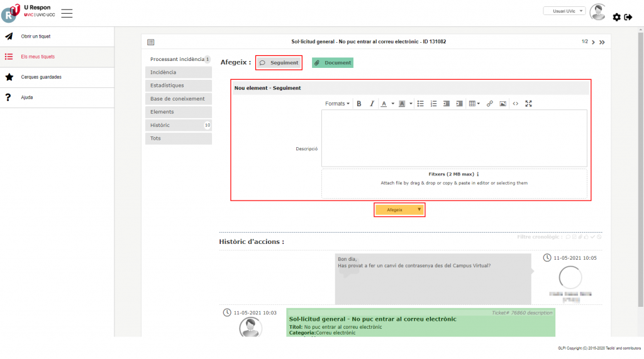The image size is (644, 359).
Task: Click the logout icon in header
Action: point(628,17)
